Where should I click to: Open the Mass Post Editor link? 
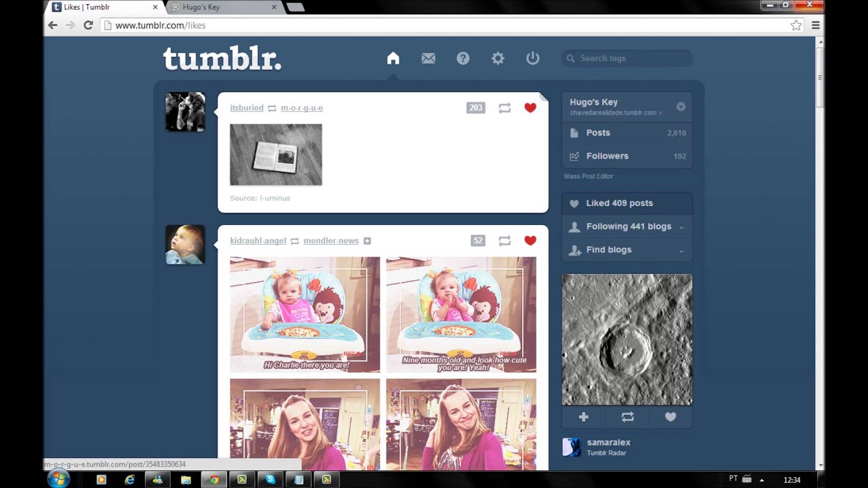pos(589,176)
